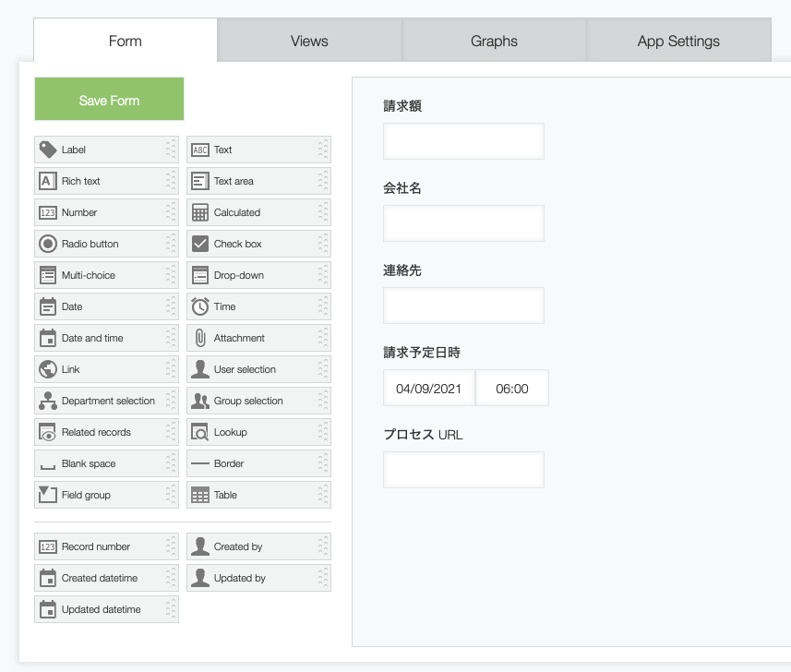Select the Check box field item
Image resolution: width=791 pixels, height=672 pixels.
click(x=258, y=244)
